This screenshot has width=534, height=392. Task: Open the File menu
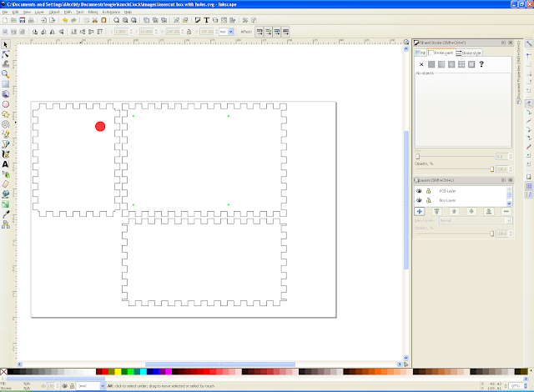(x=5, y=12)
